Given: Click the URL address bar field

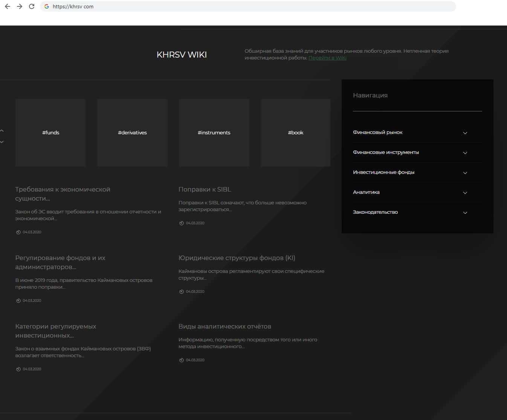Looking at the screenshot, I should click(249, 6).
